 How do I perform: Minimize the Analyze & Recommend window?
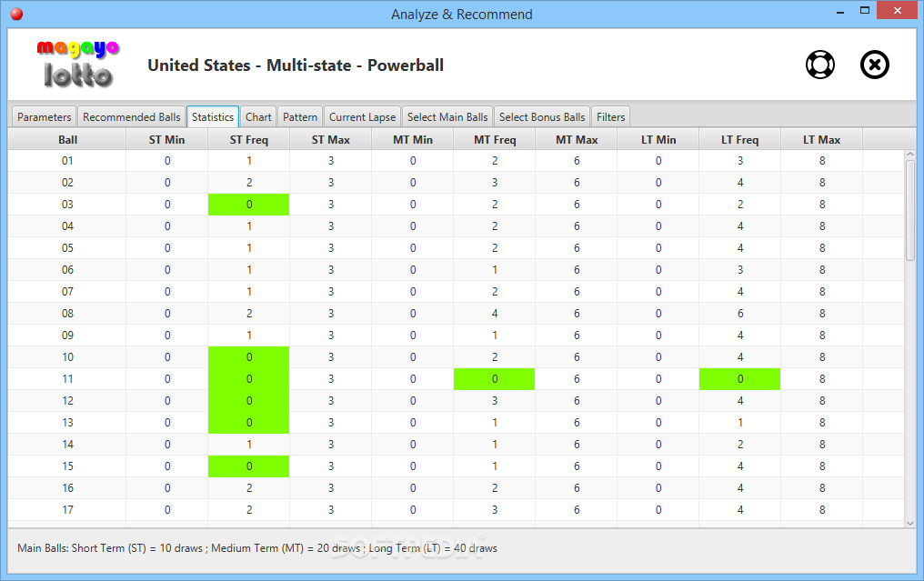point(840,11)
